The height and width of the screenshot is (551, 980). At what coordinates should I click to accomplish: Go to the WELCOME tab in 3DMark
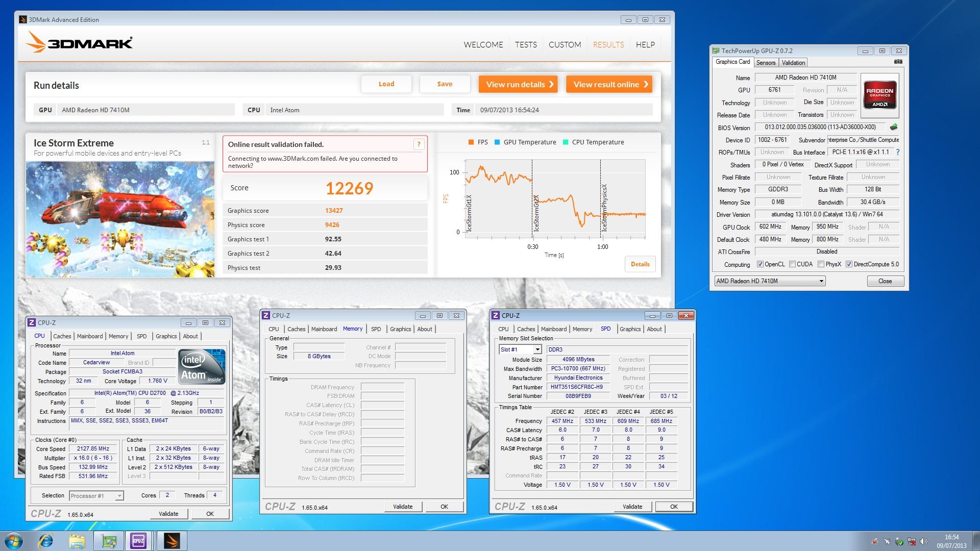(483, 45)
